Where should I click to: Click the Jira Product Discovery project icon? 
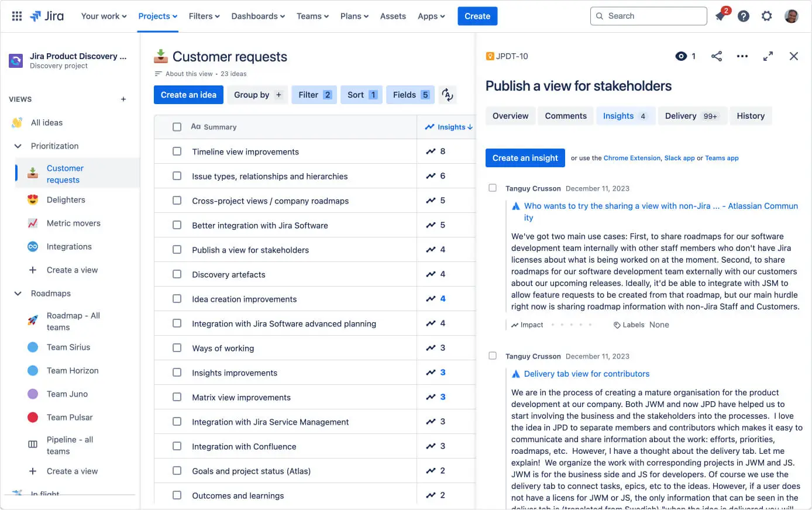click(x=16, y=60)
